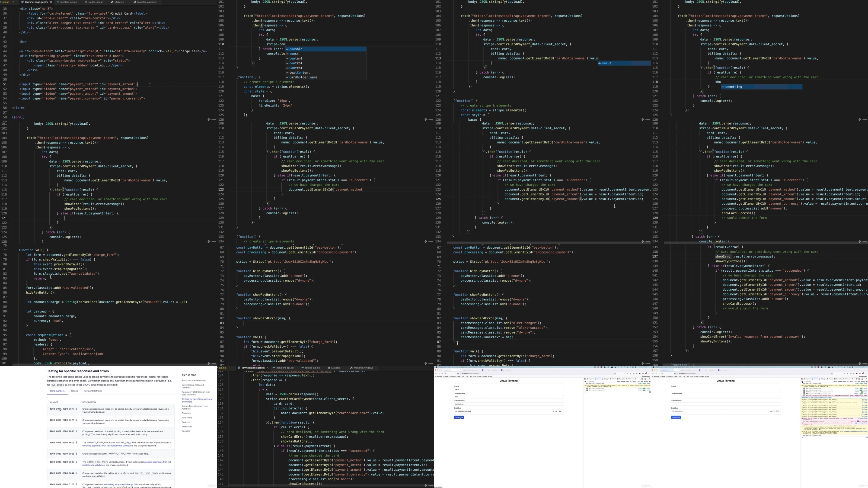
Task: Jump to Disputes section link
Action: click(x=186, y=413)
